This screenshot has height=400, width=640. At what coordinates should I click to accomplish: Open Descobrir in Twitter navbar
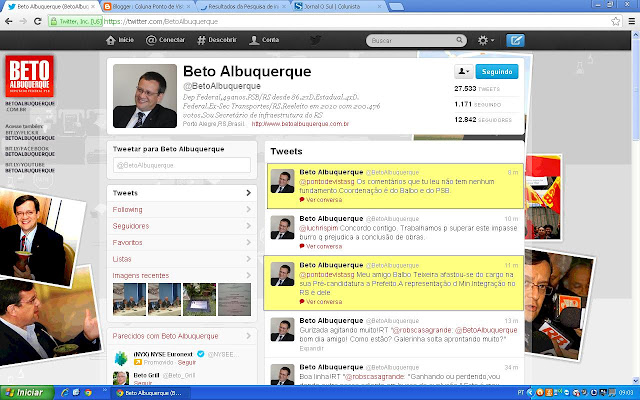click(217, 40)
